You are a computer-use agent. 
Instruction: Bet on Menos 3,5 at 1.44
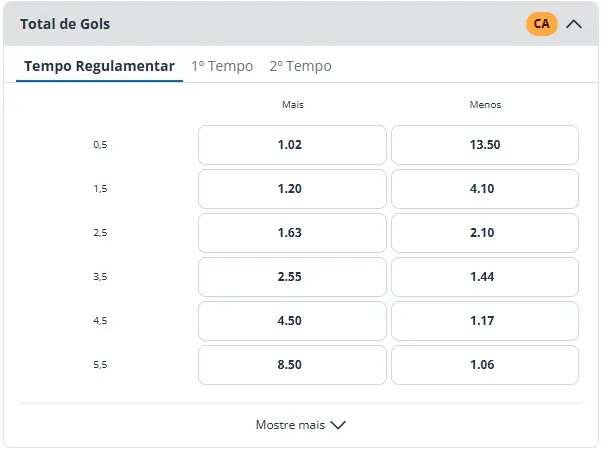coord(485,277)
